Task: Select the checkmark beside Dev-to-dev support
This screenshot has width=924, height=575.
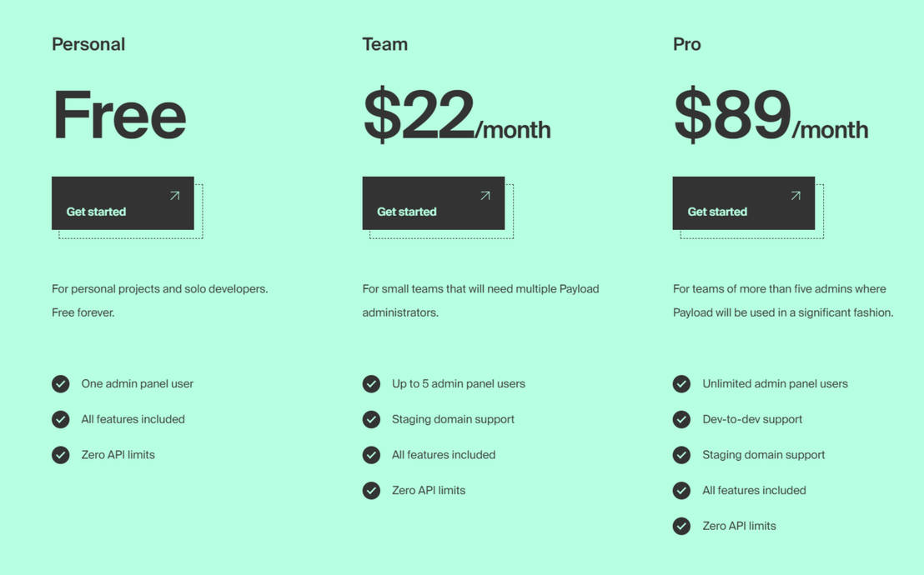Action: [x=681, y=419]
